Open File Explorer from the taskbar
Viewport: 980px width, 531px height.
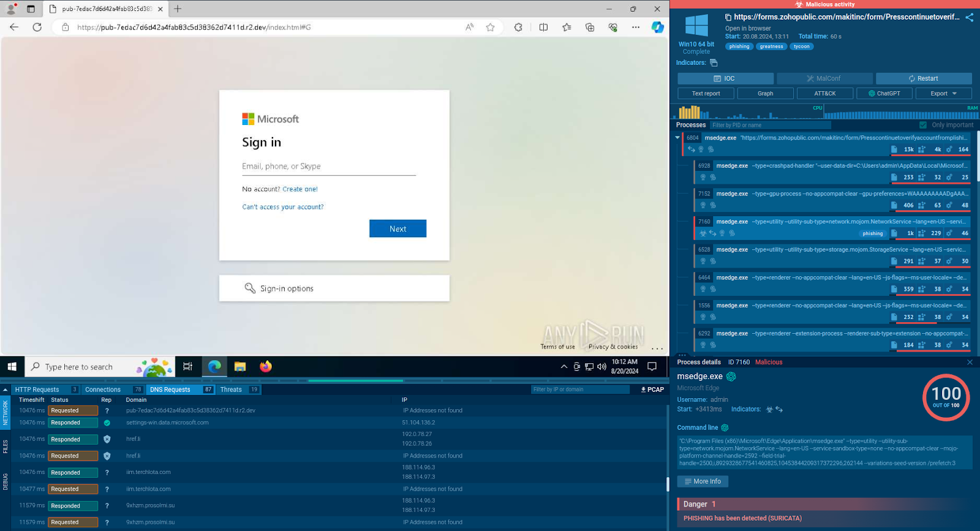tap(240, 366)
